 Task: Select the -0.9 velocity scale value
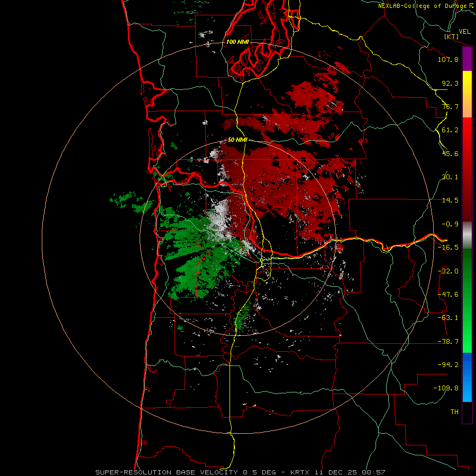[450, 224]
